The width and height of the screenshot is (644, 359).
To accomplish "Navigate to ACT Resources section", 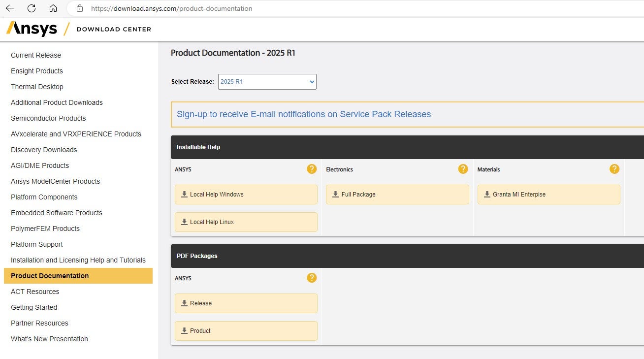I will pyautogui.click(x=35, y=292).
